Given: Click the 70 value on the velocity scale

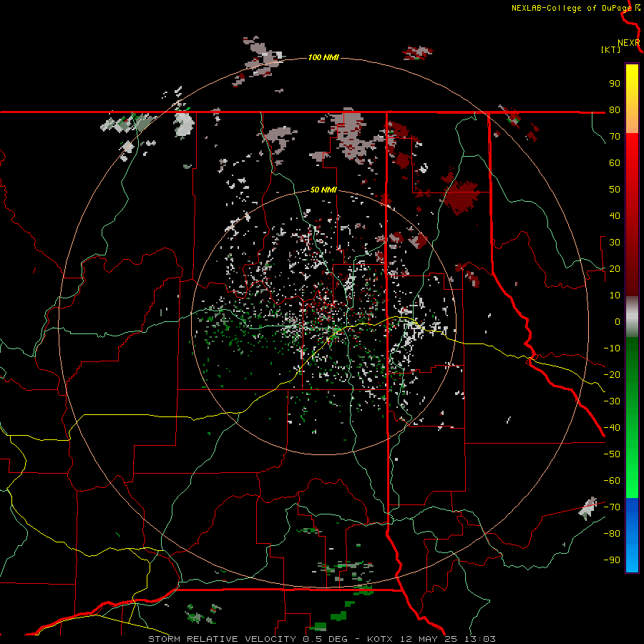Looking at the screenshot, I should coord(615,137).
